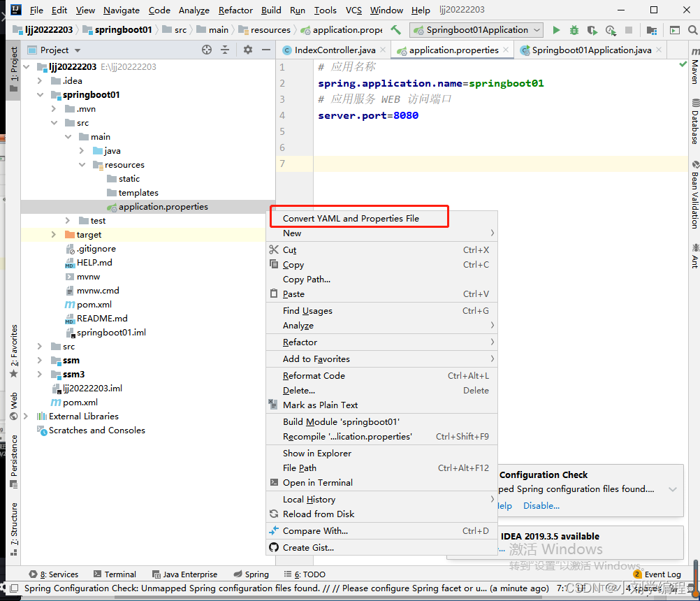Open the Bean Validation tool window
700x601 pixels.
694,195
